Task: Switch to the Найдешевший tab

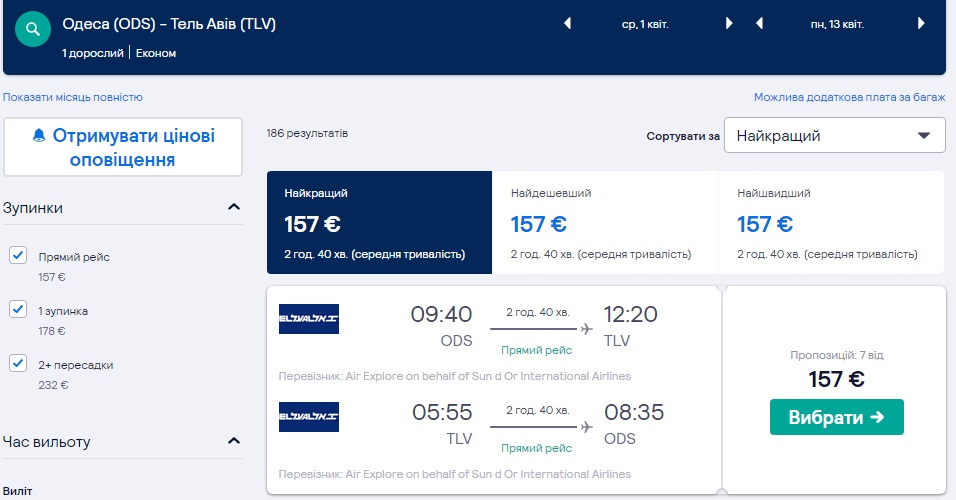Action: pyautogui.click(x=604, y=222)
